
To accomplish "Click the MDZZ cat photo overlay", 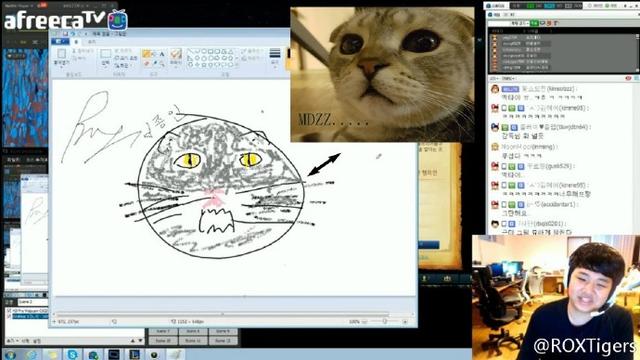I will pyautogui.click(x=382, y=74).
